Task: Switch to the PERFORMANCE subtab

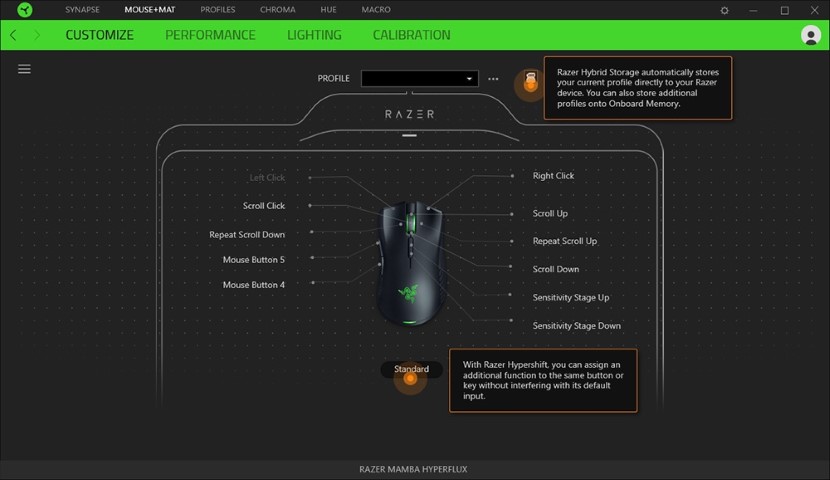Action: click(210, 35)
